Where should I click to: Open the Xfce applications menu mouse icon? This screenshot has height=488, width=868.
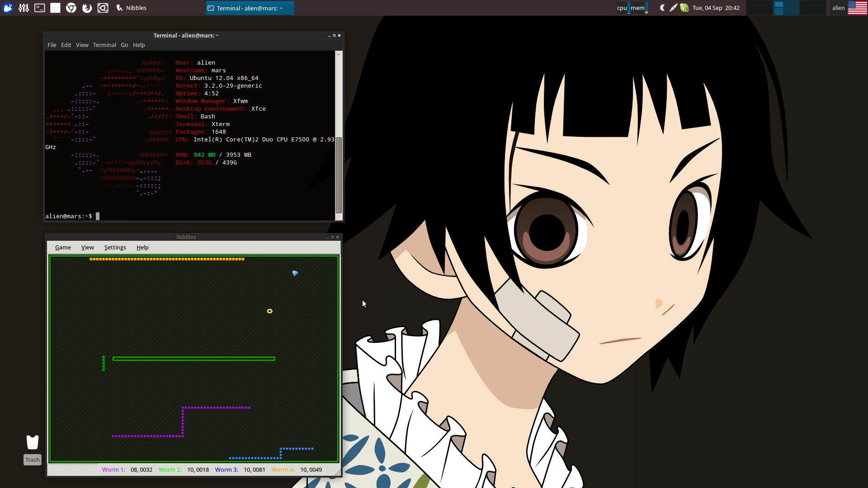pyautogui.click(x=8, y=8)
